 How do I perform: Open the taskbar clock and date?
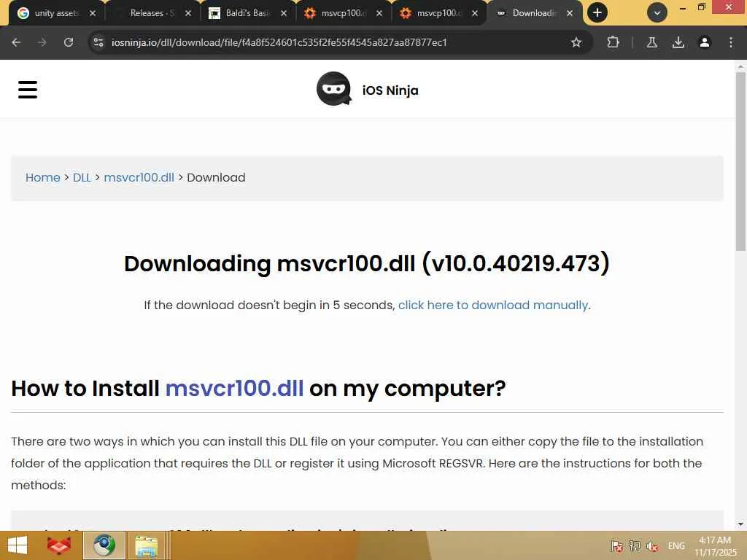tap(716, 546)
